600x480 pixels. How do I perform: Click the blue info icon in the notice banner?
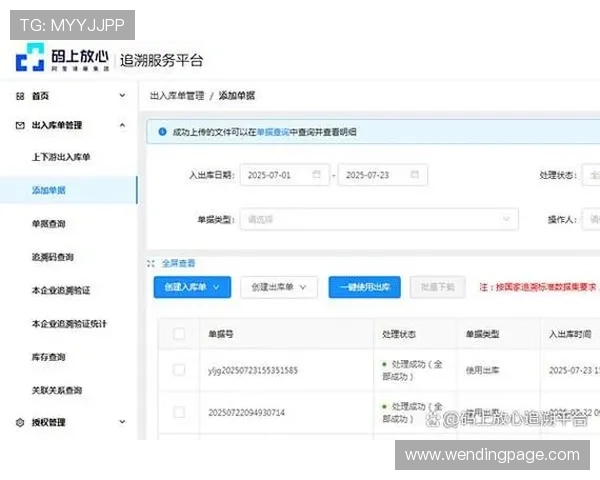pyautogui.click(x=162, y=132)
